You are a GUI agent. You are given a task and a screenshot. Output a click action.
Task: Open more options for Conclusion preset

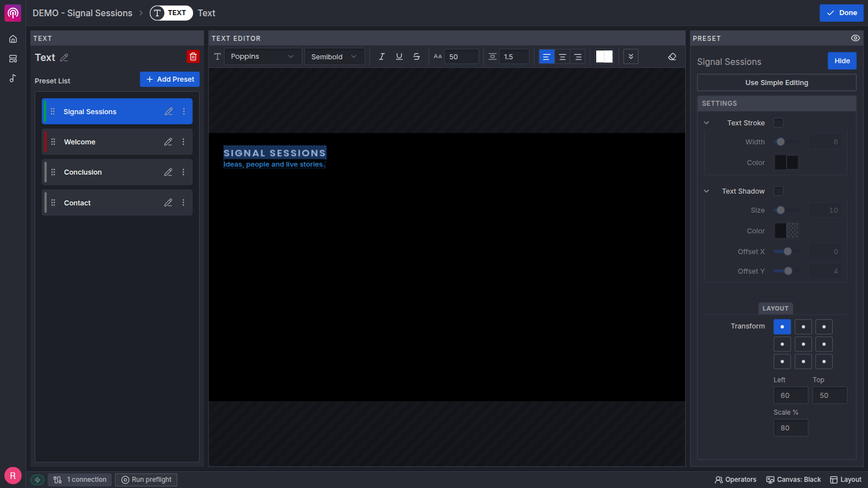click(183, 172)
